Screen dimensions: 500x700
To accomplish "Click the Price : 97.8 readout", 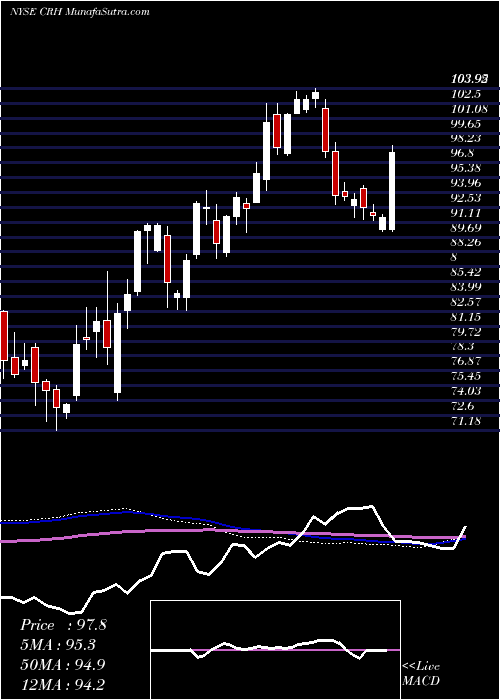I will 63,625.
